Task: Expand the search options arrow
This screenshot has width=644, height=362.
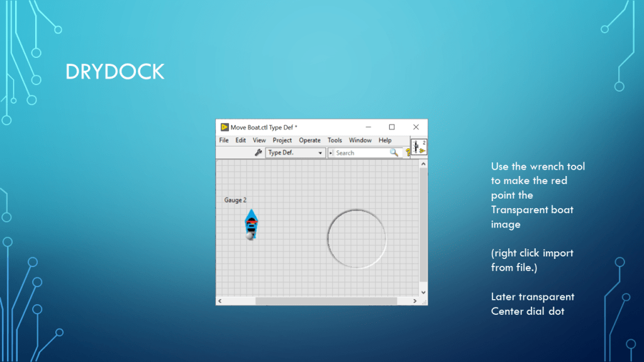Action: coord(331,153)
